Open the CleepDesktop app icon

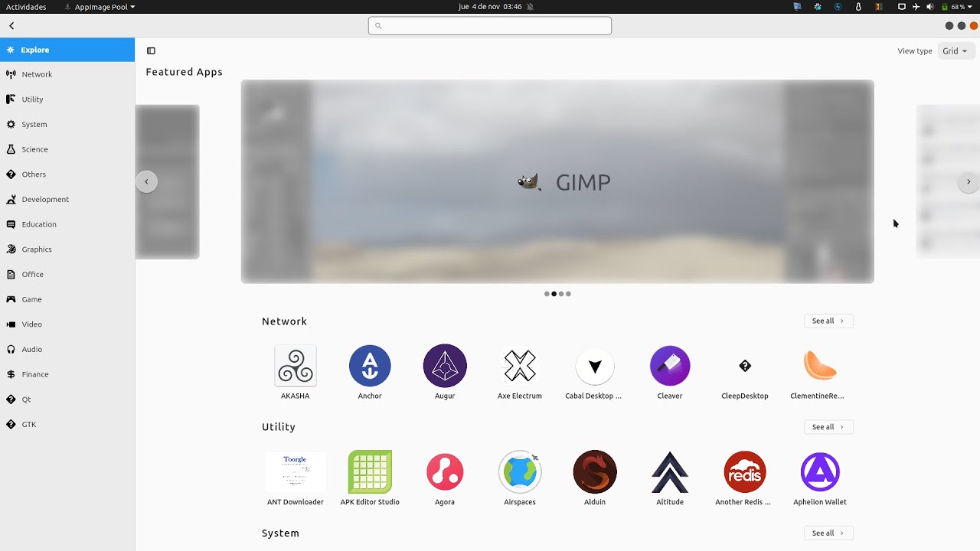(x=745, y=366)
